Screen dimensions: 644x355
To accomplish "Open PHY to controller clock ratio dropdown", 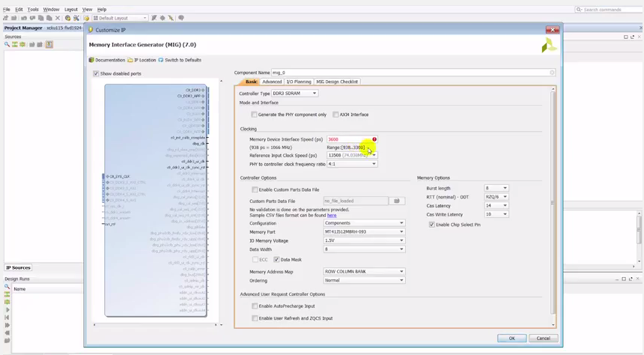I will (352, 164).
